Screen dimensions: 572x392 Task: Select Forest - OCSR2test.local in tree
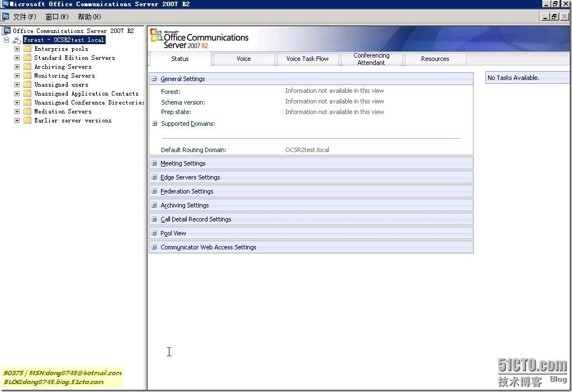64,40
